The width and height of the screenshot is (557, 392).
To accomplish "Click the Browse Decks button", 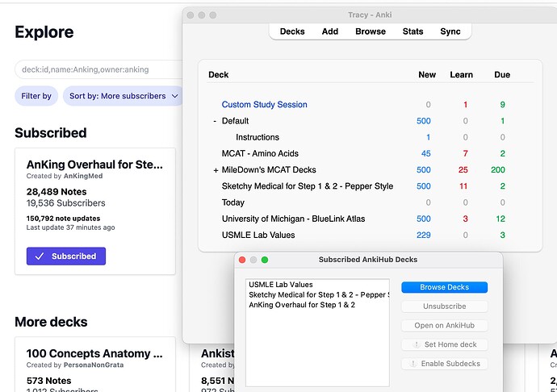I will click(x=444, y=287).
